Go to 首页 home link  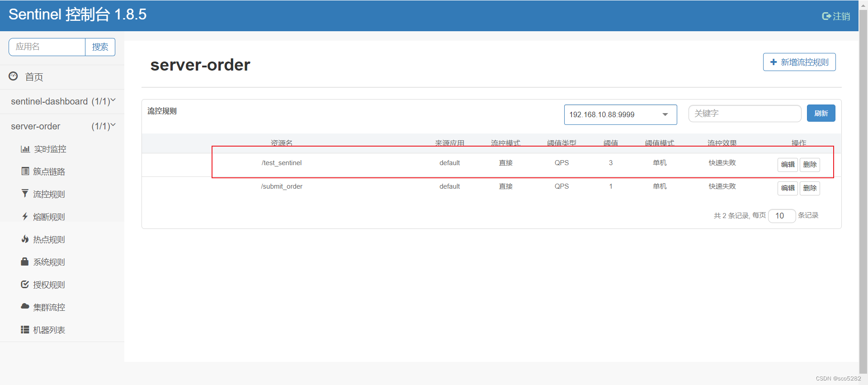[x=34, y=77]
